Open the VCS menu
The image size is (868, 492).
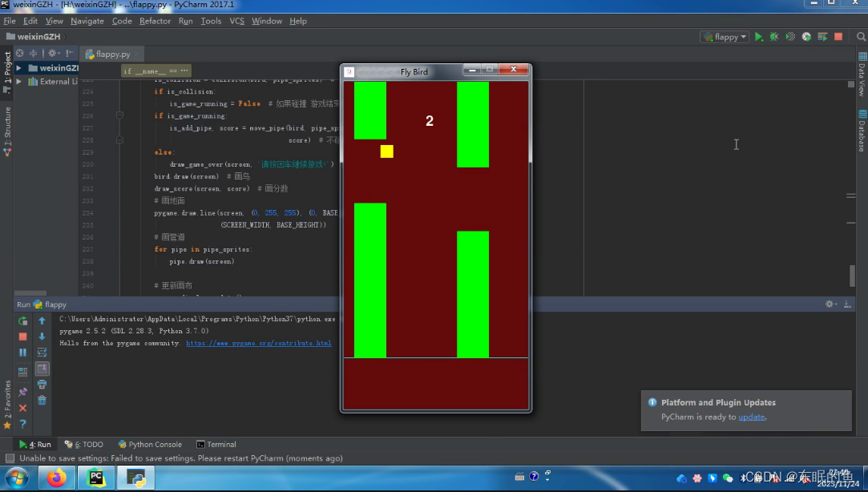237,21
